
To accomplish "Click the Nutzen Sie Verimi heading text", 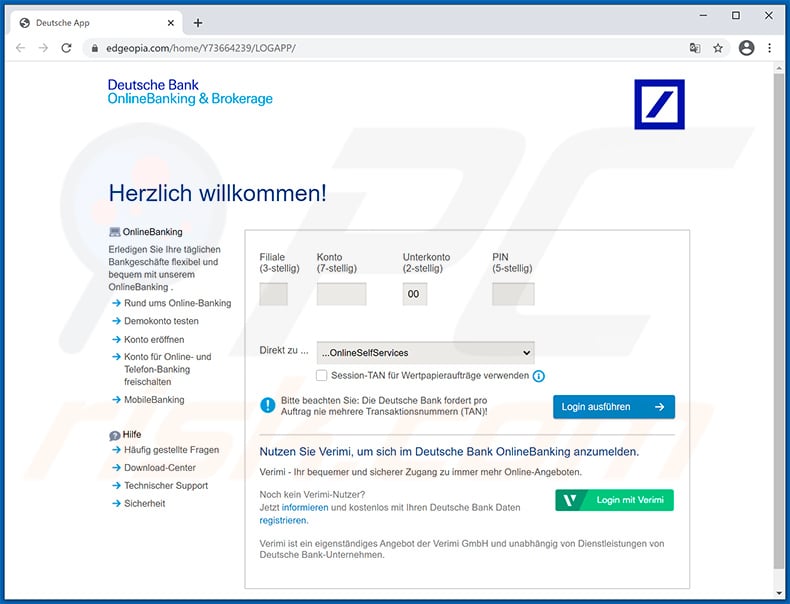I will tap(449, 452).
